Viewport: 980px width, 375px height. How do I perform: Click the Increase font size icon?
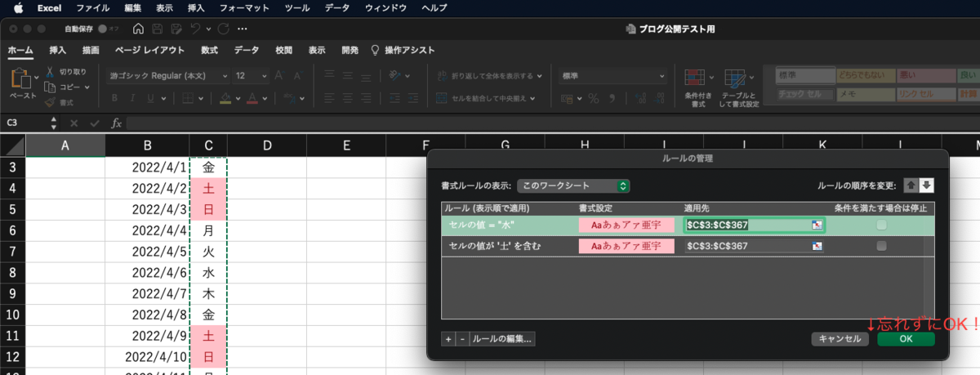click(279, 75)
